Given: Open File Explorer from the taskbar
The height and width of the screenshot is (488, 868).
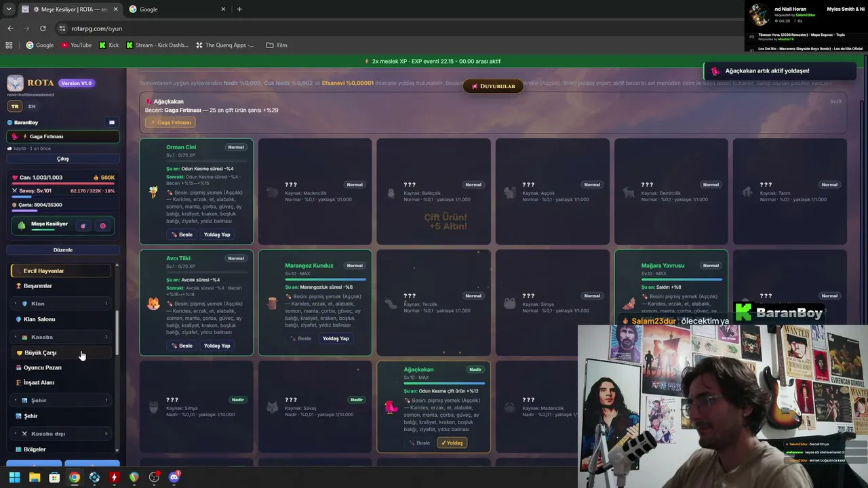Looking at the screenshot, I should point(35,477).
